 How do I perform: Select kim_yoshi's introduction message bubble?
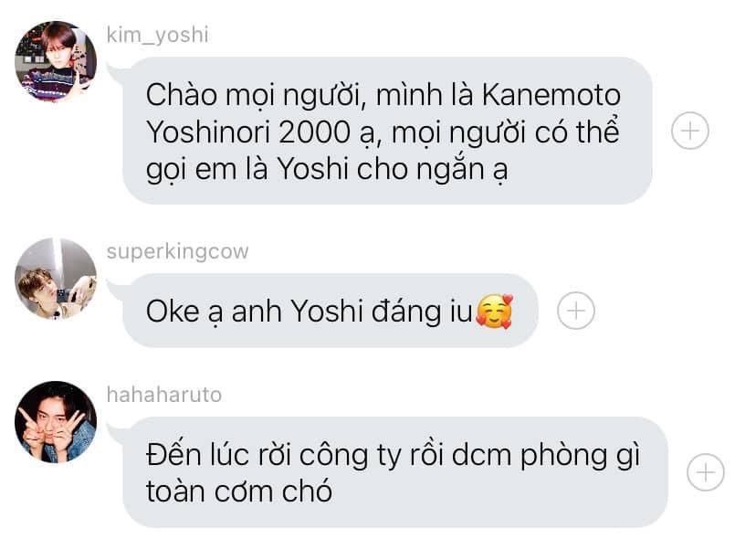(388, 131)
